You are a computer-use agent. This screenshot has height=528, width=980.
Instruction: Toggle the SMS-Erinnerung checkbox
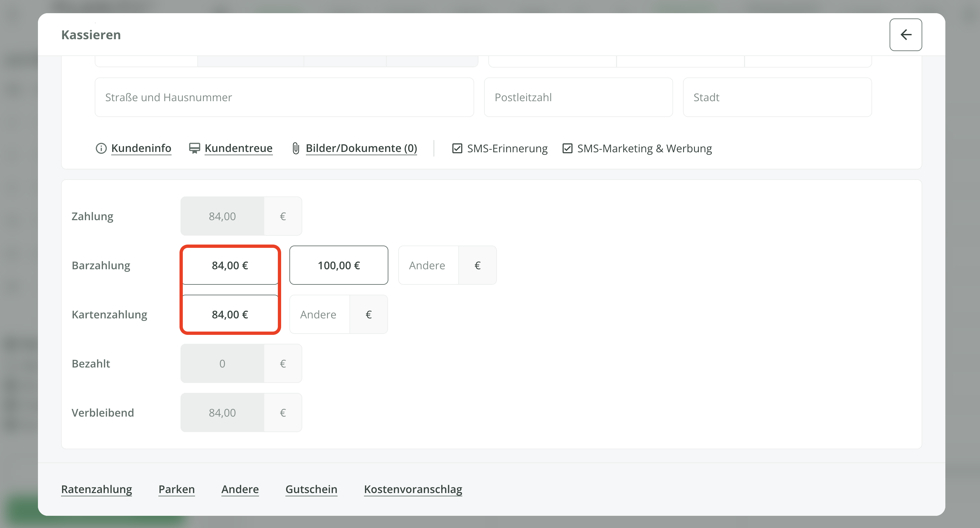457,148
